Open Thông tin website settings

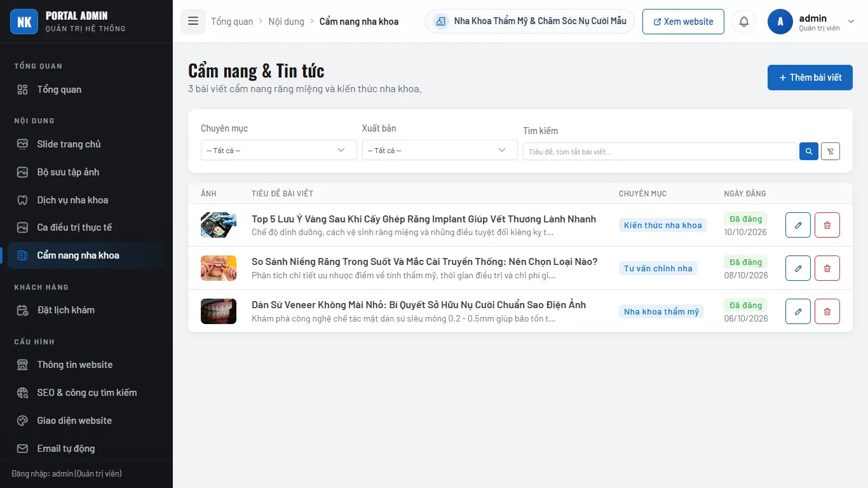tap(86, 365)
